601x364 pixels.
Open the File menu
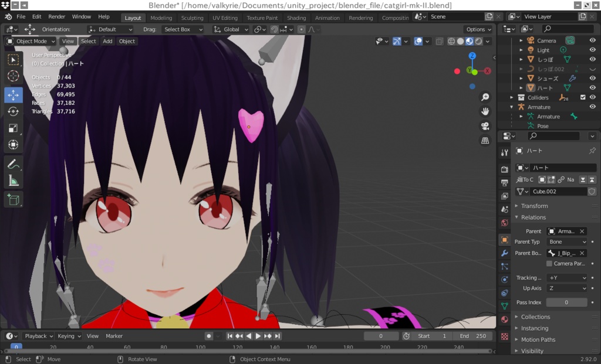tap(21, 17)
